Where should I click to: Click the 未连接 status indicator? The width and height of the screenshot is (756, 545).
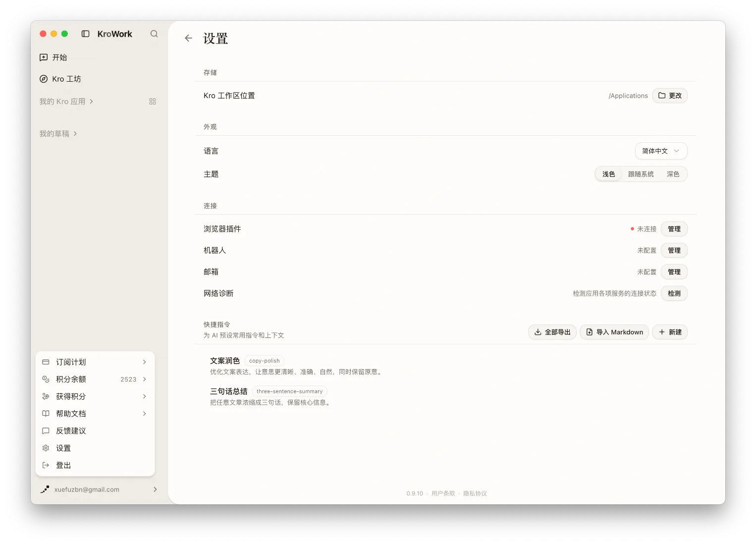644,229
